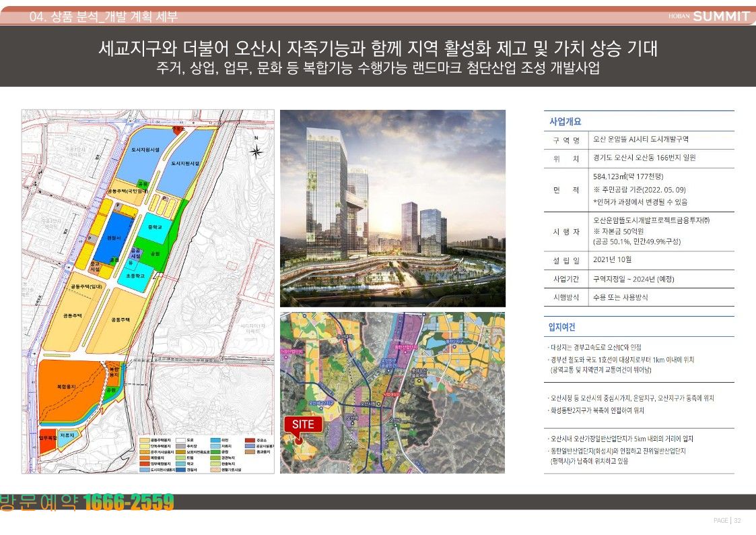Click the '입지여건' section heading
Screen dimensions: 756x535
pyautogui.click(x=561, y=327)
